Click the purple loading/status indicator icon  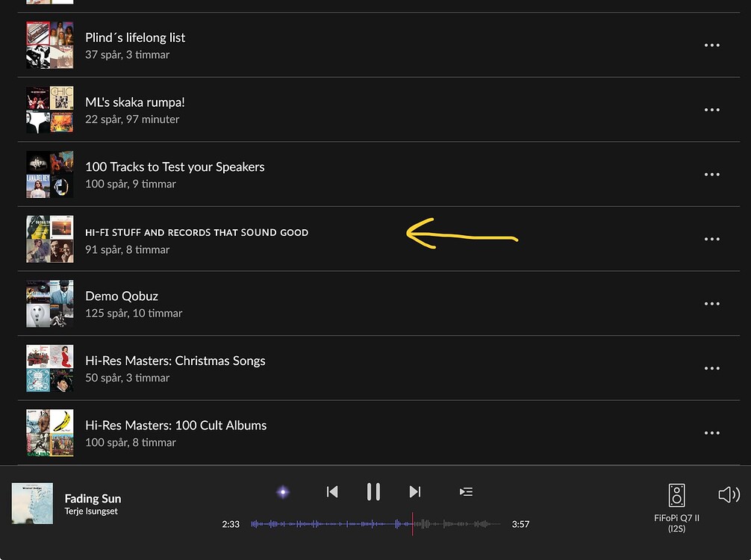[x=282, y=491]
